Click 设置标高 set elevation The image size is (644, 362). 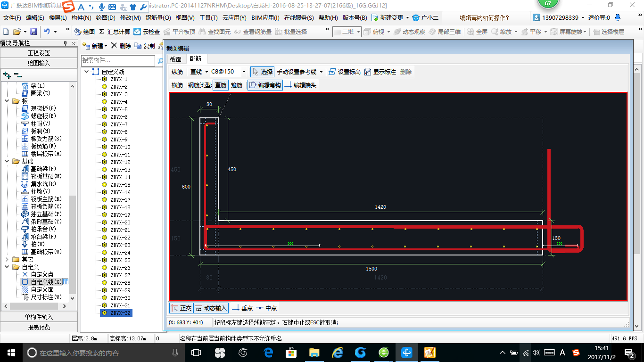pos(345,72)
